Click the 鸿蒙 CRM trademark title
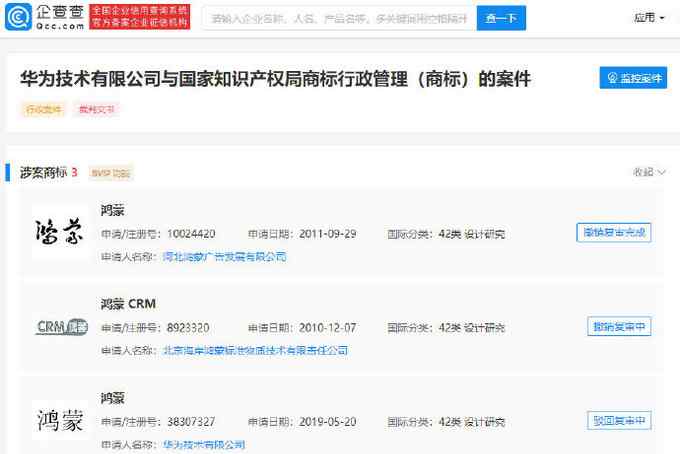This screenshot has width=680, height=454. pyautogui.click(x=128, y=304)
